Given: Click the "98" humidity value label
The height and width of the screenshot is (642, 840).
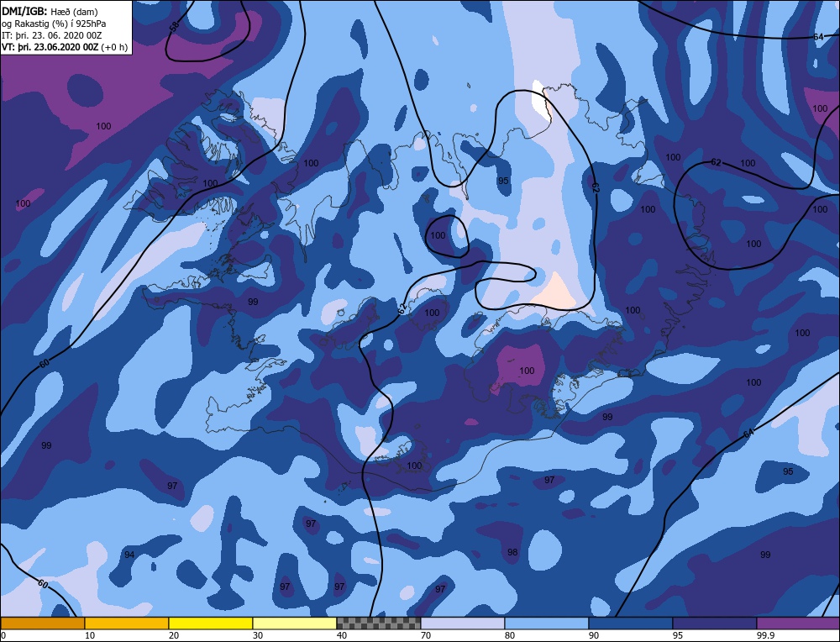Looking at the screenshot, I should pos(512,552).
